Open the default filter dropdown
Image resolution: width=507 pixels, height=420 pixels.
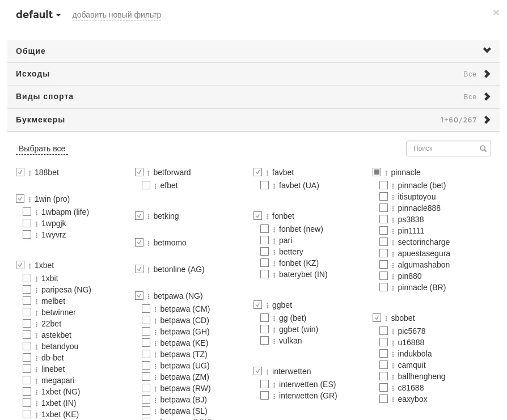[38, 15]
